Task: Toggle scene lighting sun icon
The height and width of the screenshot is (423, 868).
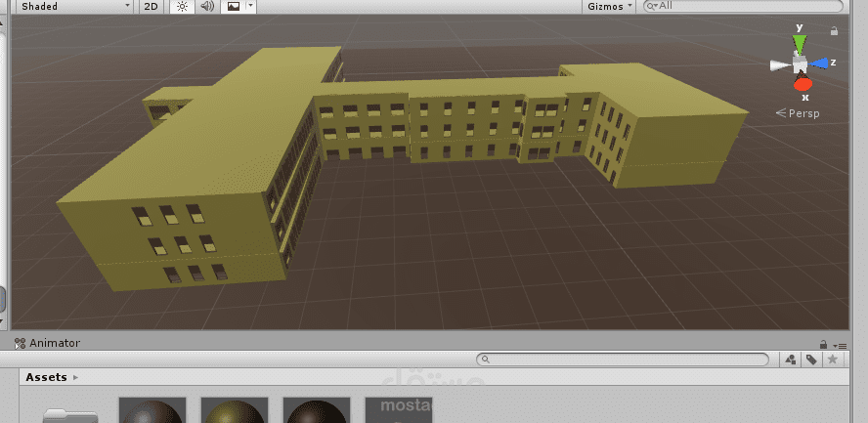Action: point(183,6)
